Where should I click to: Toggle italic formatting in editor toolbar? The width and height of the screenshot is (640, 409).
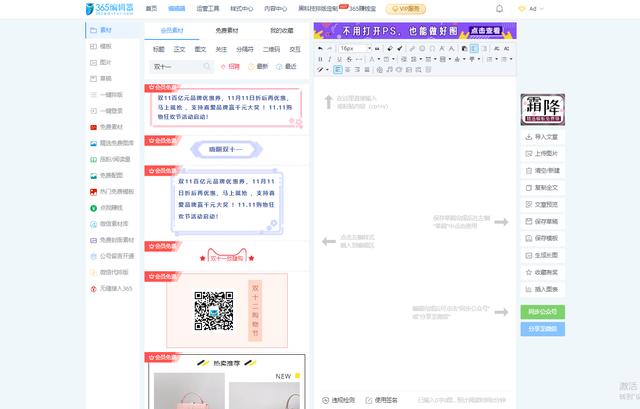(x=330, y=59)
